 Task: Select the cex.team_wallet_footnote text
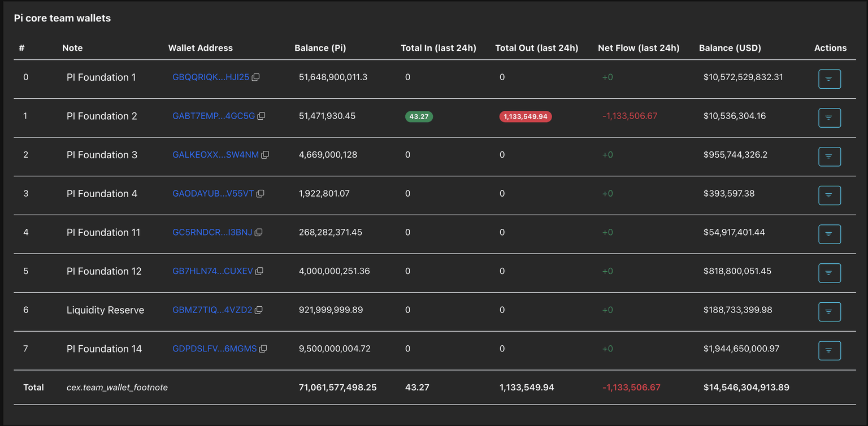coord(117,387)
